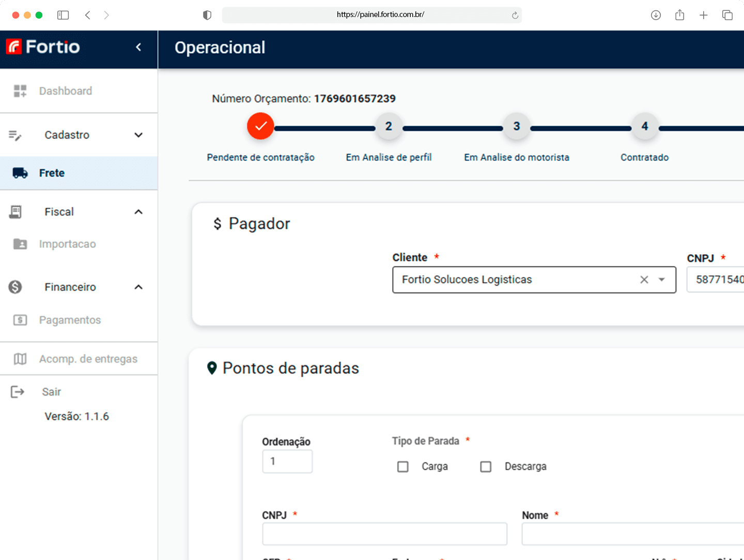Select the Frete truck icon
744x560 pixels.
pyautogui.click(x=20, y=173)
